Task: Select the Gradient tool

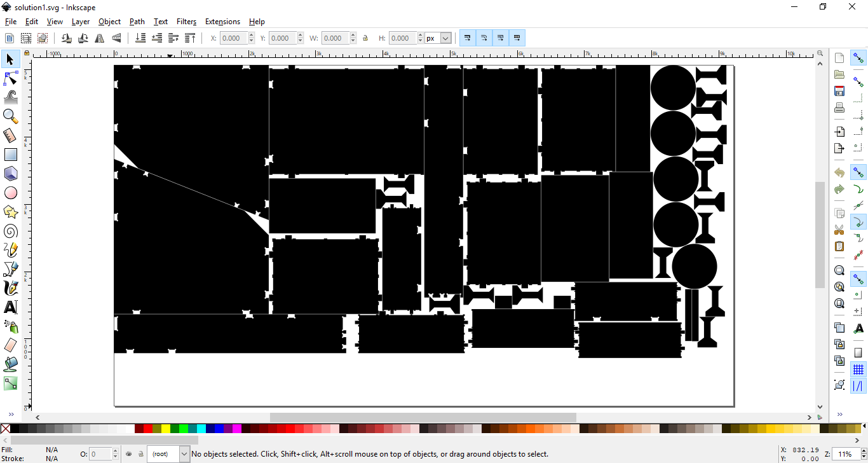Action: click(10, 384)
